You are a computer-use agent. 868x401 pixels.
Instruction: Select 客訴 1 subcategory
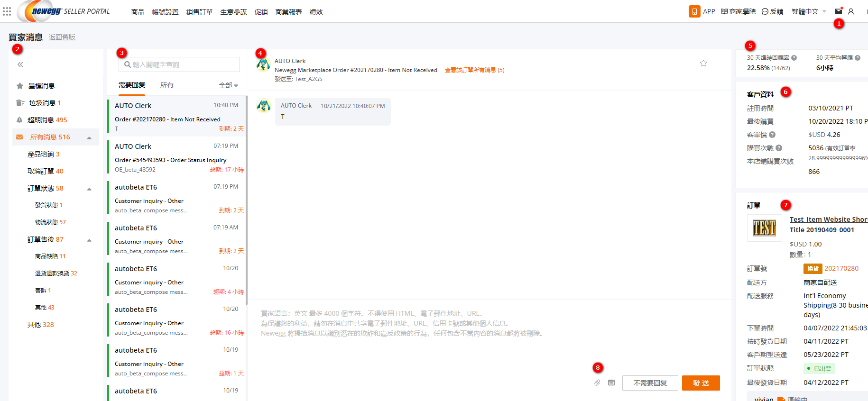[x=43, y=291]
